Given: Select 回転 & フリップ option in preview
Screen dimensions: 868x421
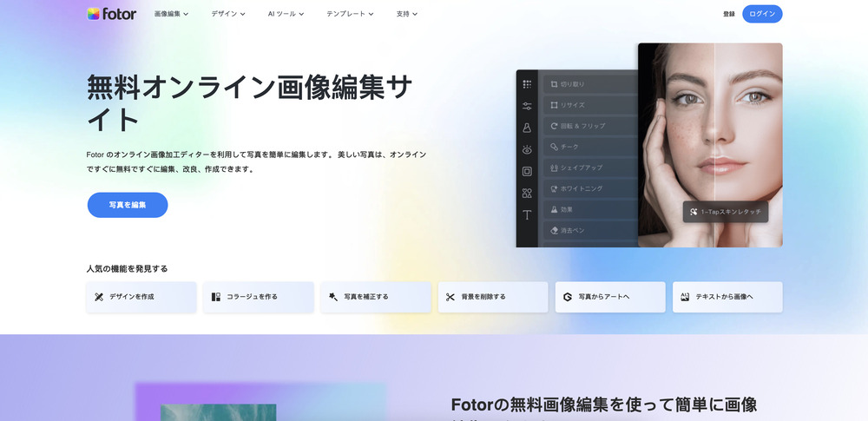Looking at the screenshot, I should click(590, 126).
